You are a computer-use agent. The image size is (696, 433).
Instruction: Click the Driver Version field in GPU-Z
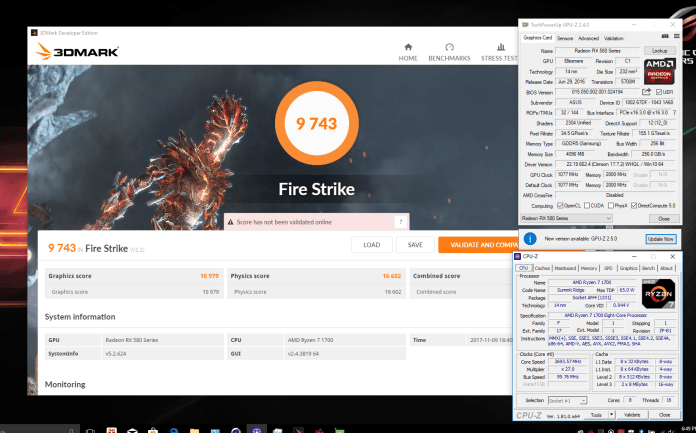point(615,164)
